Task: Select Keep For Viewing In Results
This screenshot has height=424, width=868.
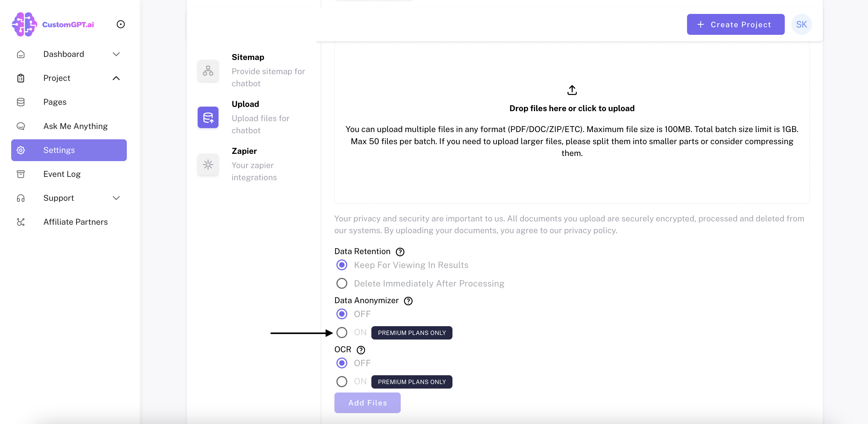Action: [x=342, y=265]
